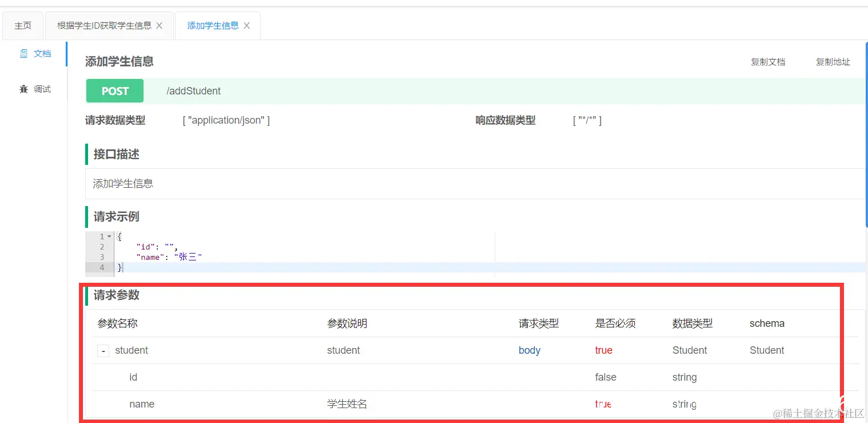Click the "id": "" line in code editor
Screen dimensions: 868x423
tap(157, 247)
